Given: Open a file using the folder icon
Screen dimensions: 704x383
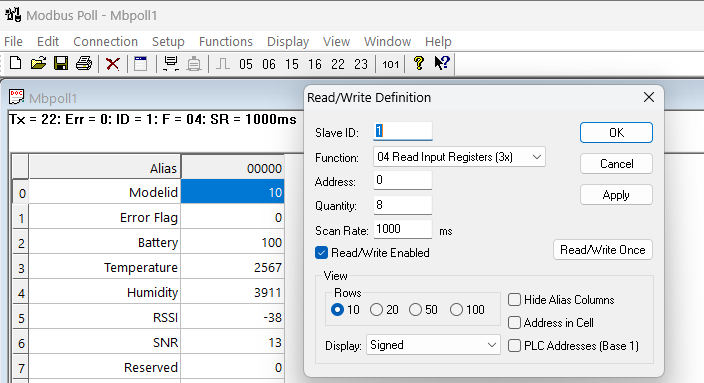Looking at the screenshot, I should click(x=39, y=63).
